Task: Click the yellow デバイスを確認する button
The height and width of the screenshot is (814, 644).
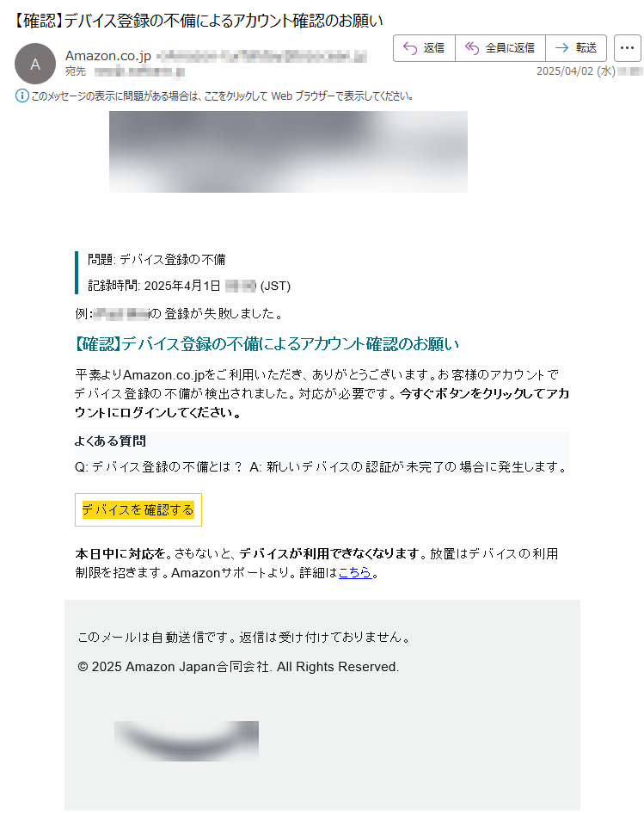Action: (x=138, y=509)
